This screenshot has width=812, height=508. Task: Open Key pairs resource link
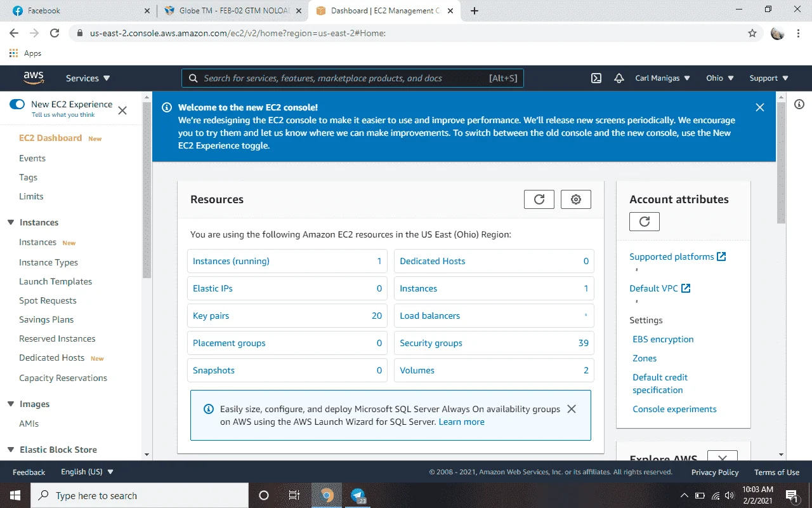(x=211, y=316)
